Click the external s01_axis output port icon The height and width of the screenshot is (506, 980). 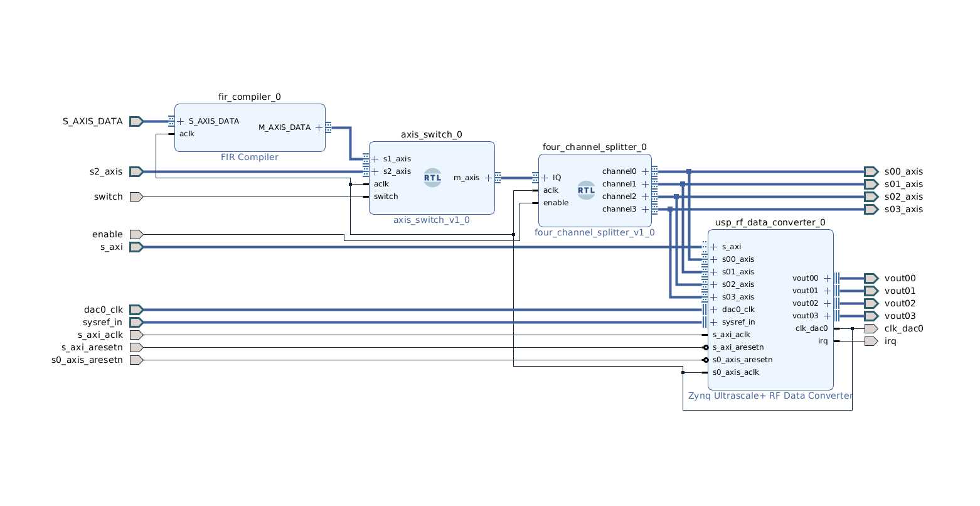click(871, 184)
